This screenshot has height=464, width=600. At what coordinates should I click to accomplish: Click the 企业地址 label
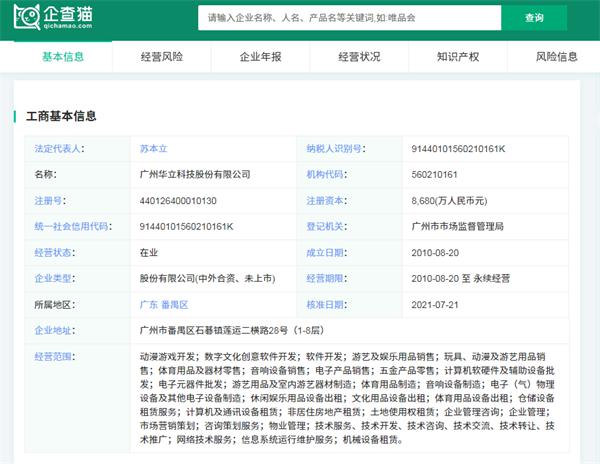(53, 330)
